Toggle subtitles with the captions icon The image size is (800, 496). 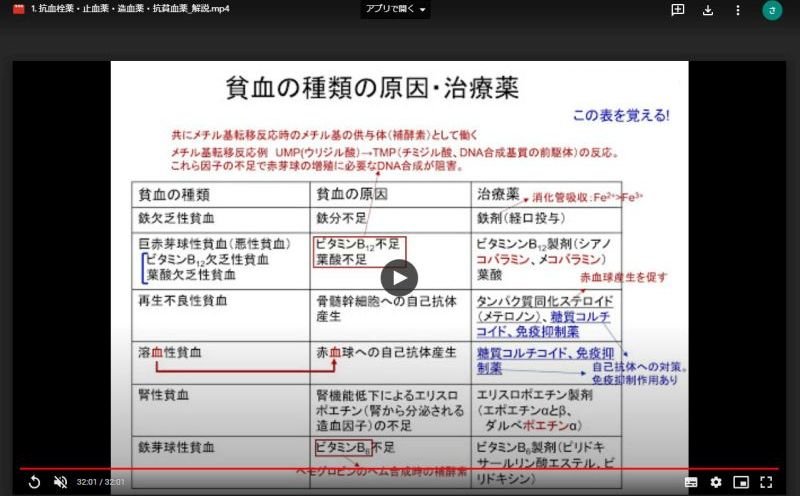[691, 482]
